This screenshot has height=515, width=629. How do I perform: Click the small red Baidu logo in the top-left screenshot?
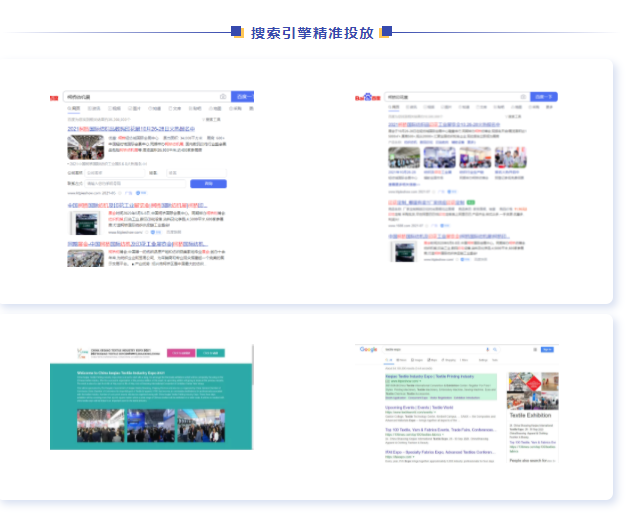click(x=55, y=97)
